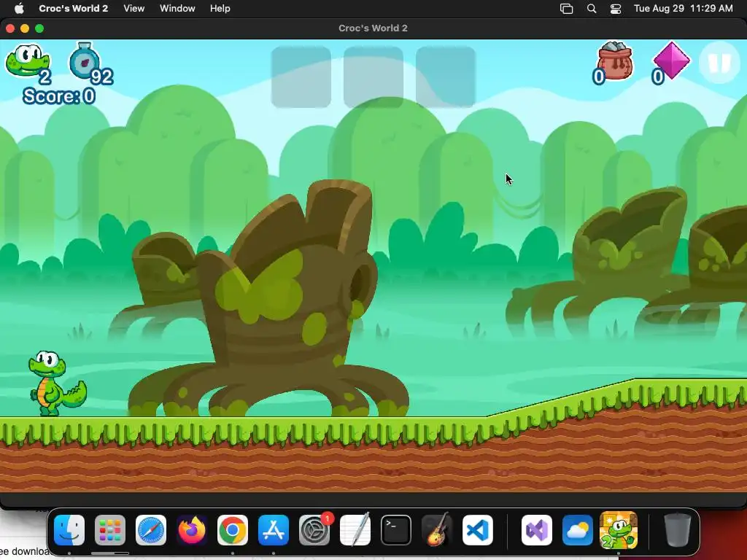Open GarageBand from the dock
This screenshot has height=560, width=747.
(x=437, y=530)
